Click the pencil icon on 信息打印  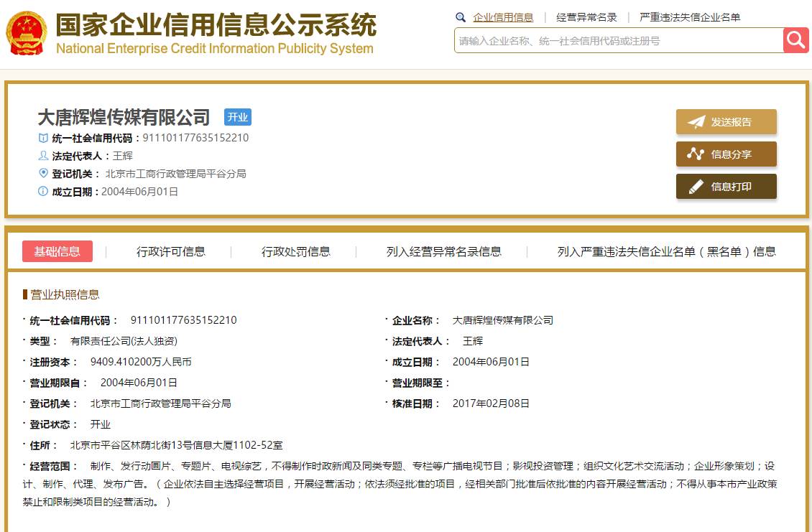[x=696, y=186]
